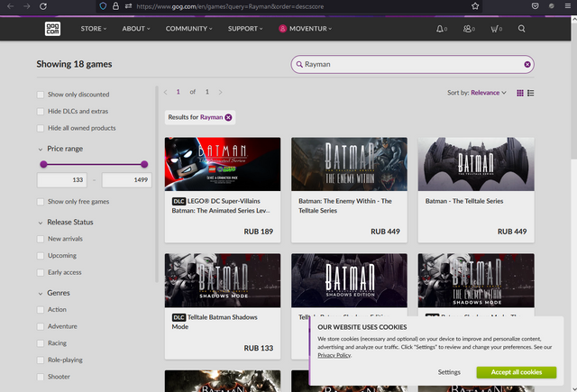Open the STORE menu
Viewport: 577px width, 392px height.
click(x=94, y=29)
